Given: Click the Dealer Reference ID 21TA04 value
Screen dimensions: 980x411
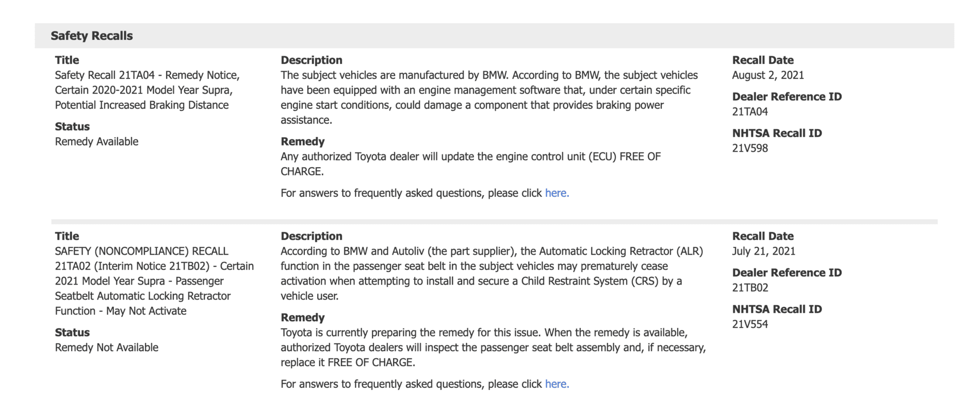Looking at the screenshot, I should coord(750,112).
